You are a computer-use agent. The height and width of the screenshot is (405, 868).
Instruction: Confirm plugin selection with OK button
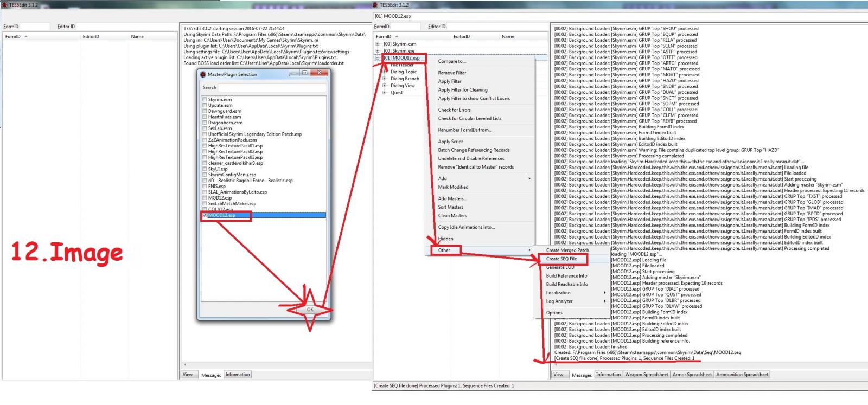point(310,310)
